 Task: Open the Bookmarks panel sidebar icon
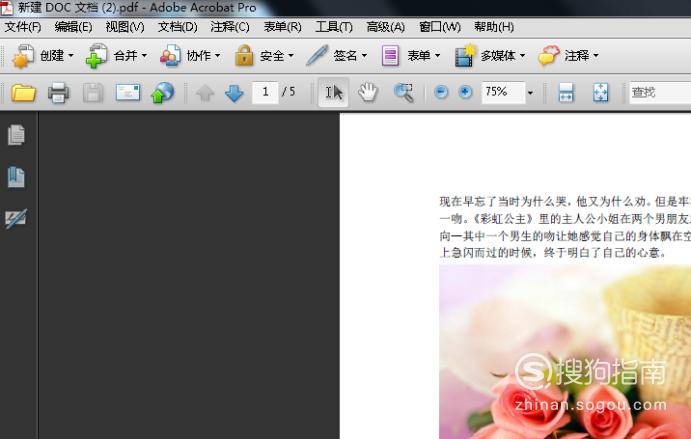point(16,177)
